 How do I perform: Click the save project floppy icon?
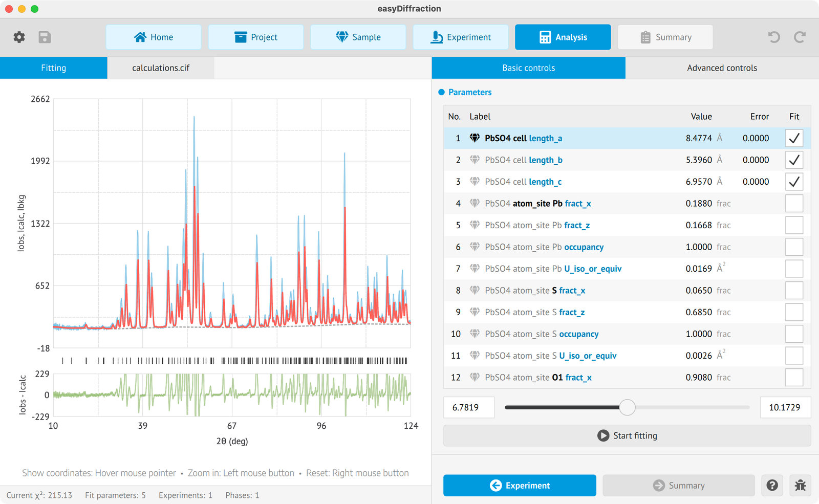tap(45, 37)
